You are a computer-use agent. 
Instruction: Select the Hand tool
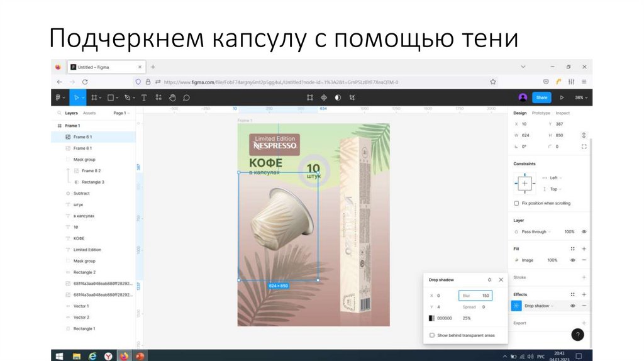click(172, 97)
